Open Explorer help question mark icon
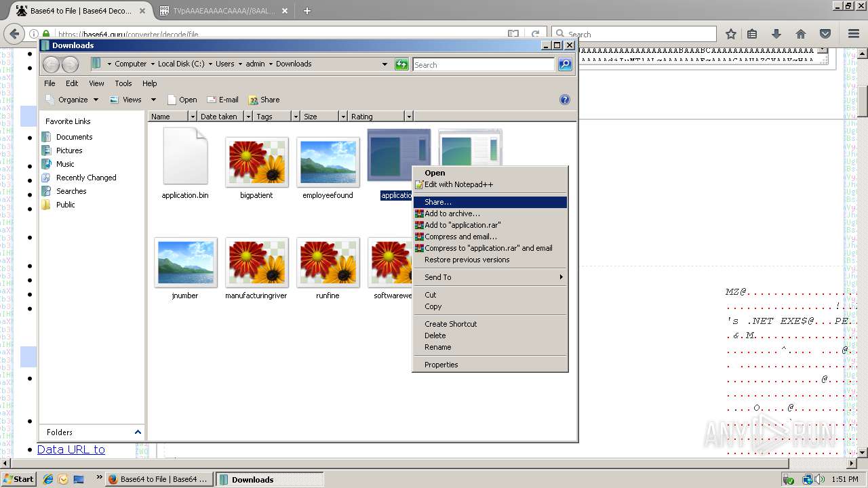This screenshot has width=868, height=488. click(564, 100)
